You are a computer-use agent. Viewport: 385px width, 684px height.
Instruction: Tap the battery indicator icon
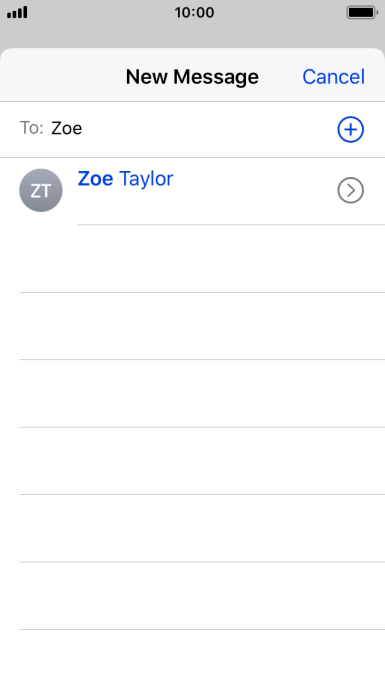[362, 12]
